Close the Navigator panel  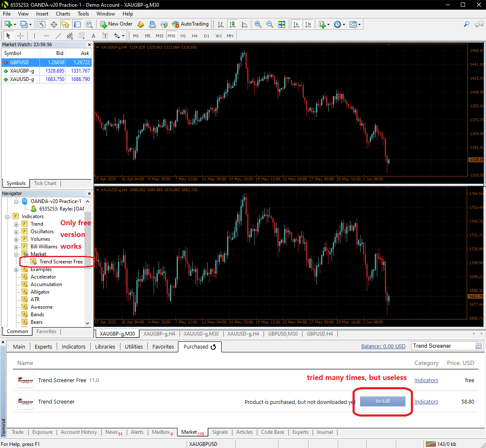(89, 194)
